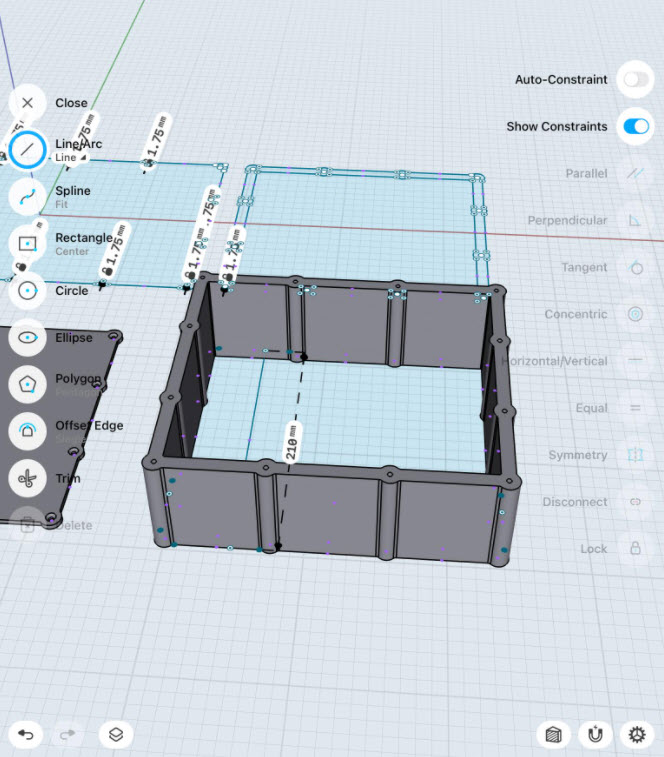
Task: Select the Spline tool
Action: click(28, 196)
